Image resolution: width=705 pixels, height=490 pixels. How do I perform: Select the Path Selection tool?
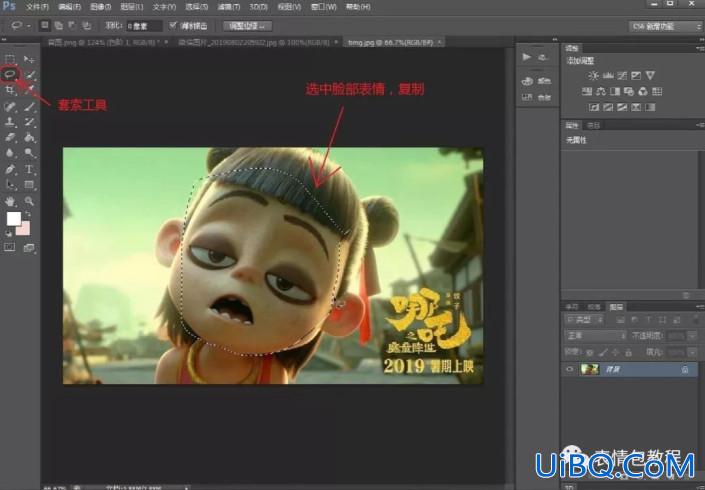[x=10, y=184]
